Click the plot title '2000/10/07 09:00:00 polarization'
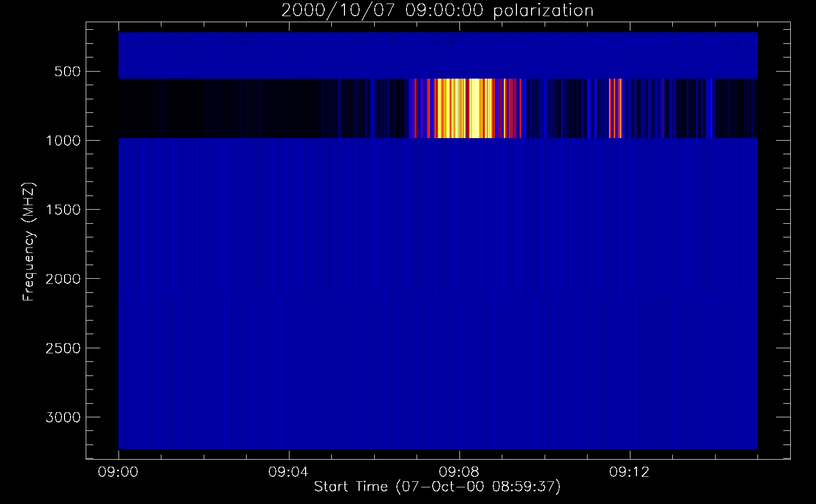 click(x=437, y=11)
